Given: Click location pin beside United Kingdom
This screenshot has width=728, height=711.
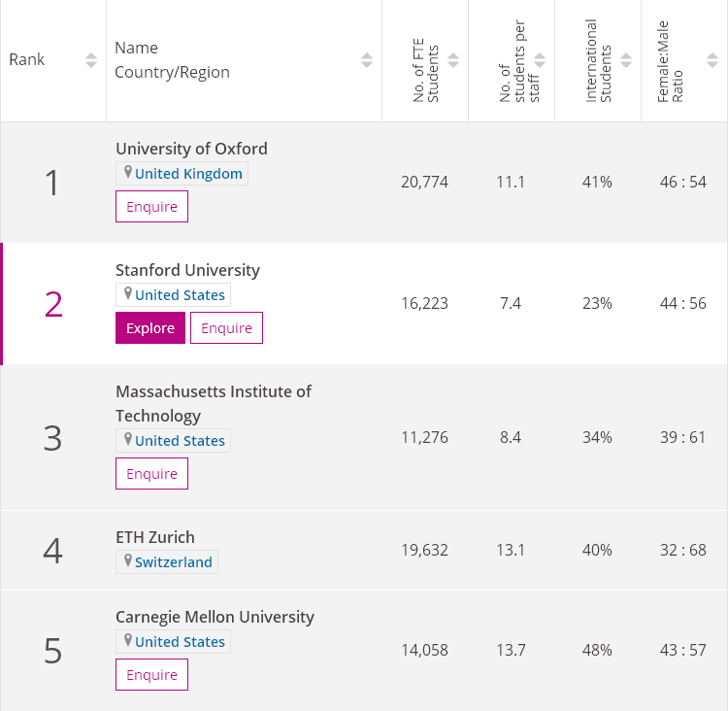Looking at the screenshot, I should tap(127, 173).
